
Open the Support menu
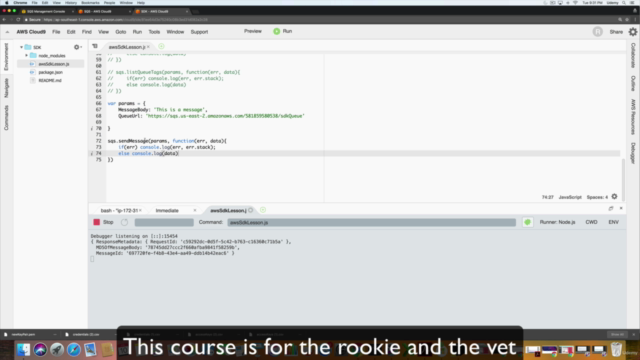coord(199,32)
